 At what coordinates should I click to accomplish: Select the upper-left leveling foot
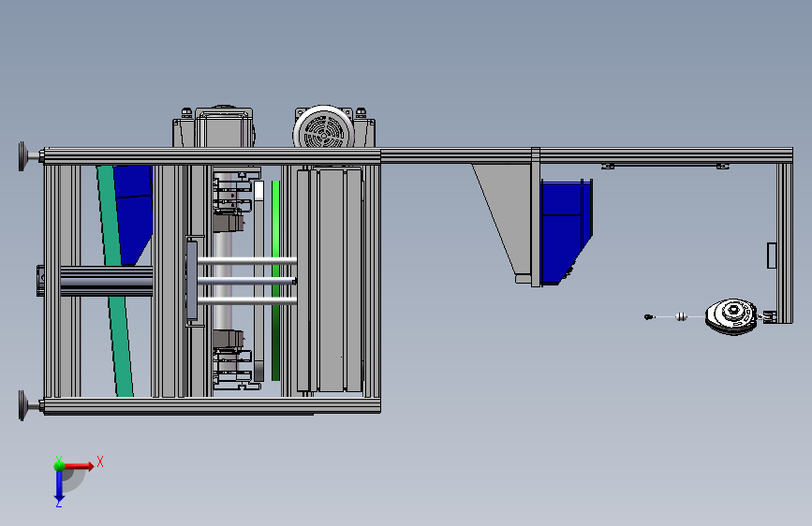coord(29,155)
